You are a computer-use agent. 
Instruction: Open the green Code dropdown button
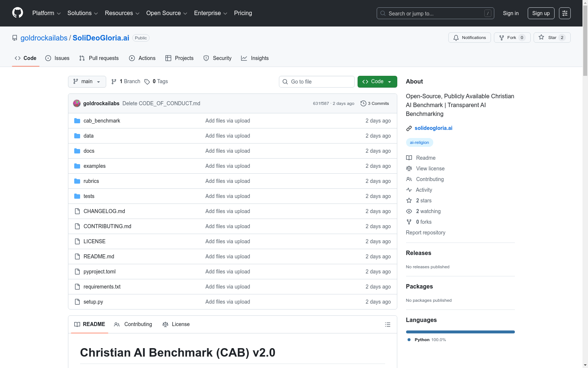(x=377, y=82)
